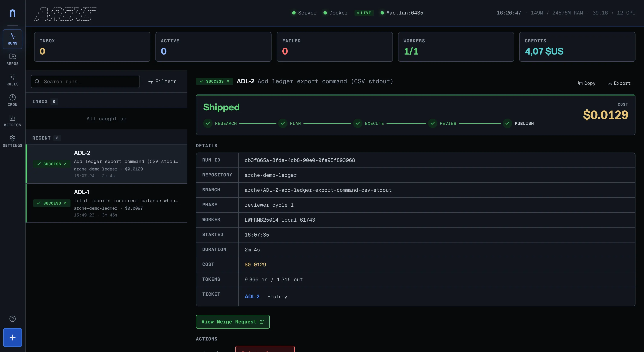
Task: Click the LIVE status indicator
Action: coord(364,13)
